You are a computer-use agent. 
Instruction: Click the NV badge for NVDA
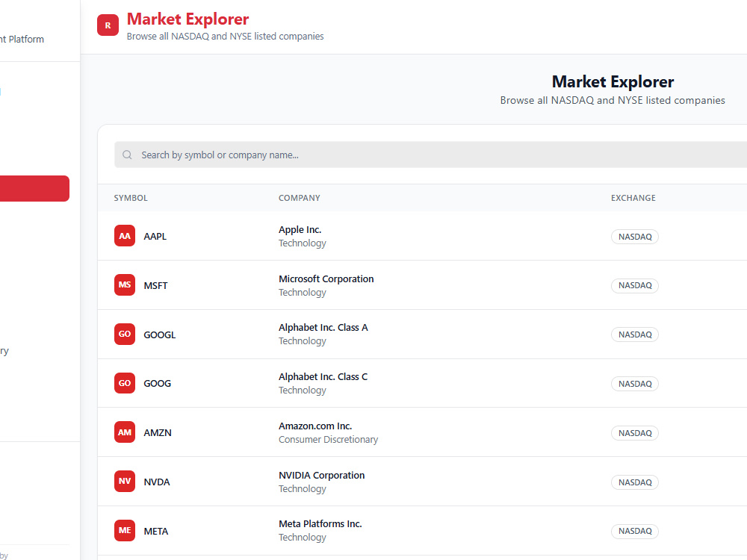[x=125, y=482]
